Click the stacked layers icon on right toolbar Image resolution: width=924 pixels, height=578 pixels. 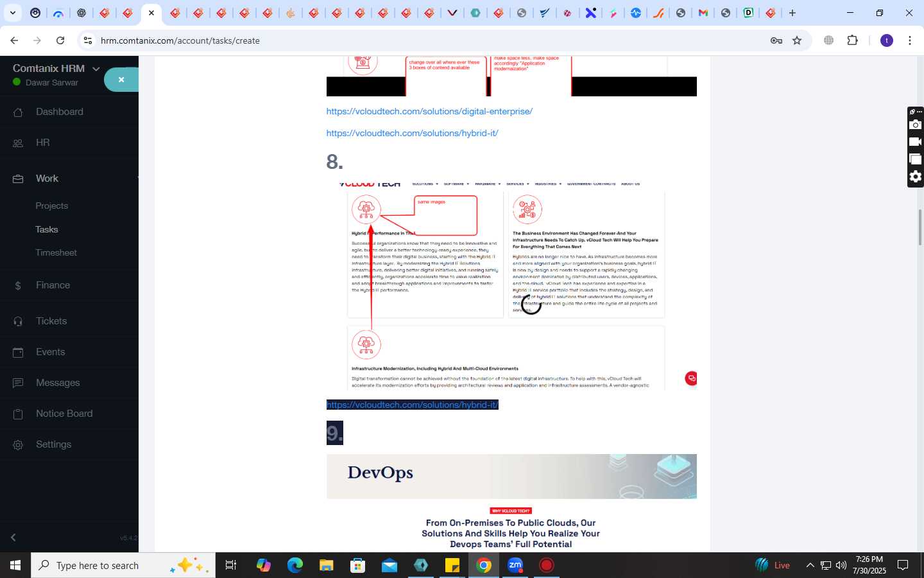tap(916, 159)
